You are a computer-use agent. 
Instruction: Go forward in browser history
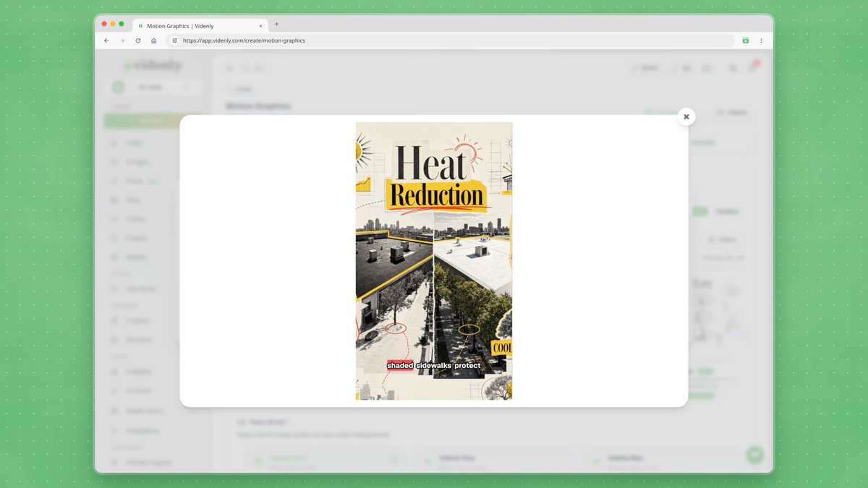coord(122,40)
